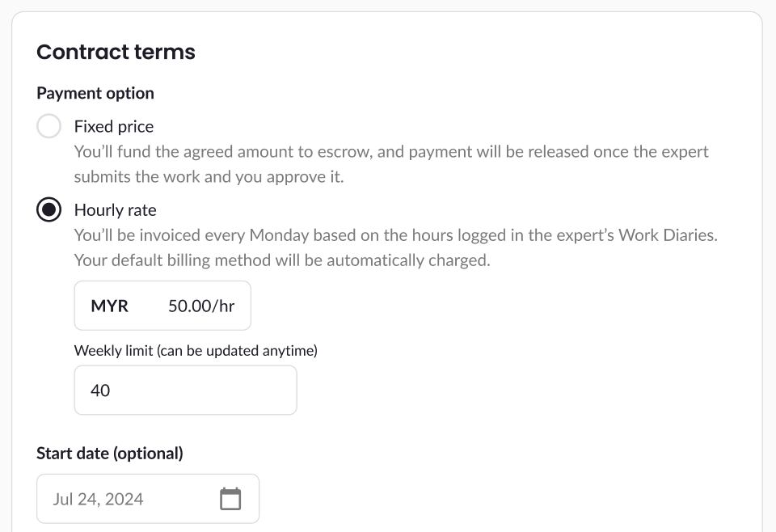Click the default billing method sentence
This screenshot has height=532, width=776.
click(283, 260)
